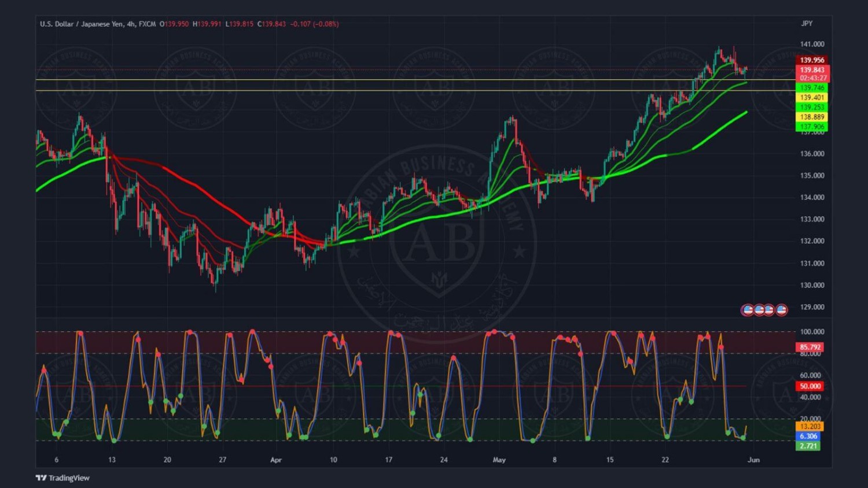Select the lower yellow horizontal line
Screen dimensions: 868x488
[x=415, y=91]
